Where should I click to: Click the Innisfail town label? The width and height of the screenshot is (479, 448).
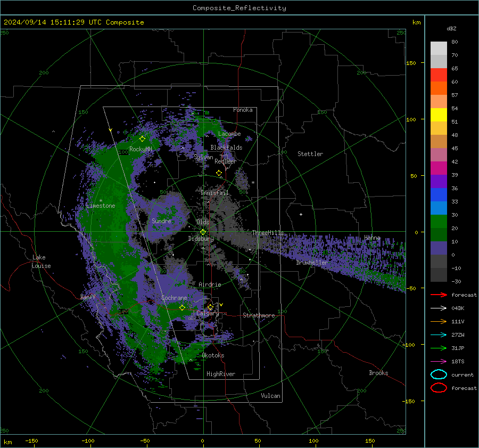[x=214, y=193]
